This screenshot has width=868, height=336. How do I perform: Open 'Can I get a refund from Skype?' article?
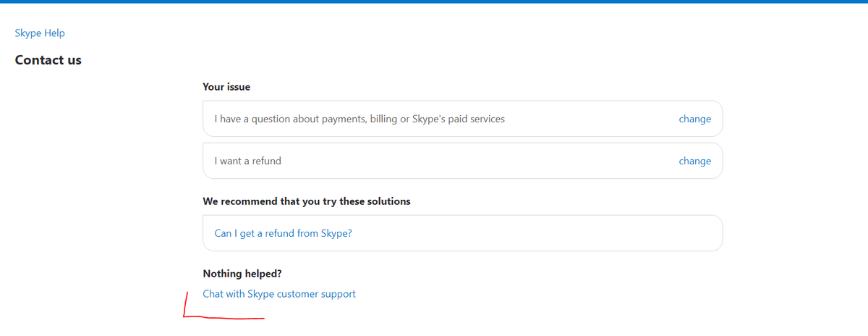click(x=283, y=233)
